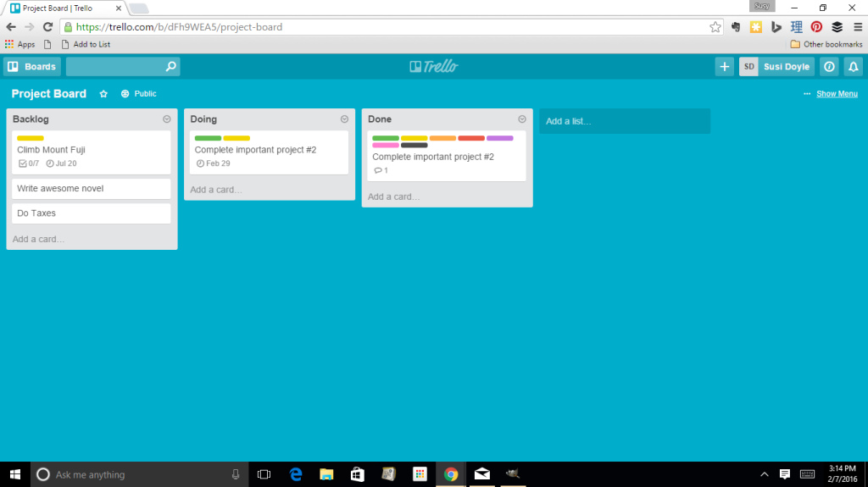The width and height of the screenshot is (868, 487).
Task: Go back in browser history
Action: (x=11, y=26)
